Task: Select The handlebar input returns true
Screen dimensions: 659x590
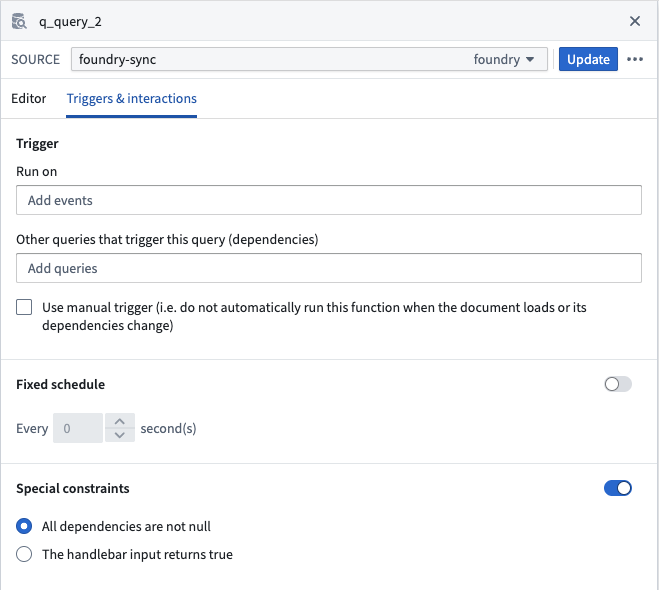Action: [24, 554]
